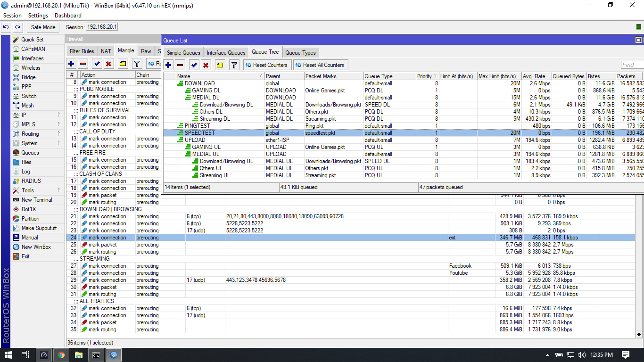
Task: Click the Undo arrow in the top toolbar
Action: click(x=7, y=27)
